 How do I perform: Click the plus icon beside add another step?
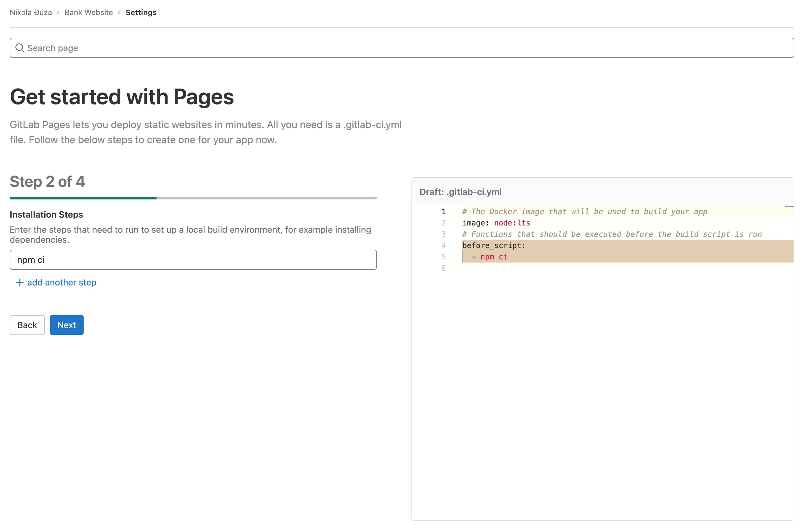(20, 283)
